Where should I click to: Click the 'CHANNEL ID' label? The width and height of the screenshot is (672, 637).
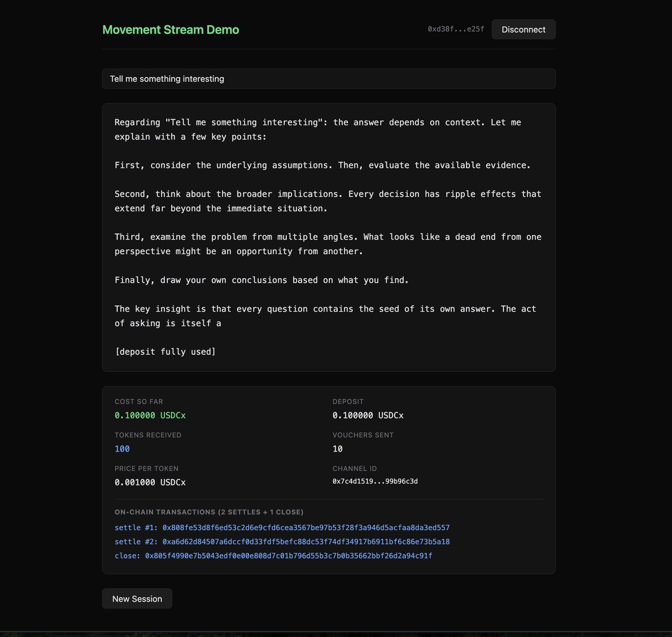(x=354, y=469)
